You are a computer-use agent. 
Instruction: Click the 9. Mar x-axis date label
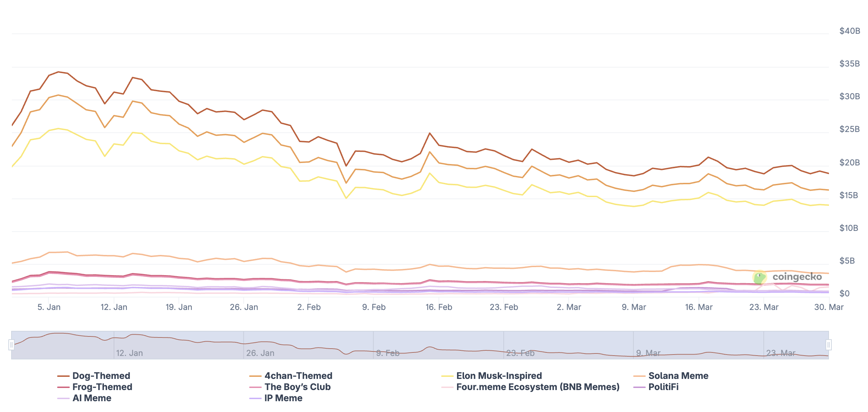point(634,307)
